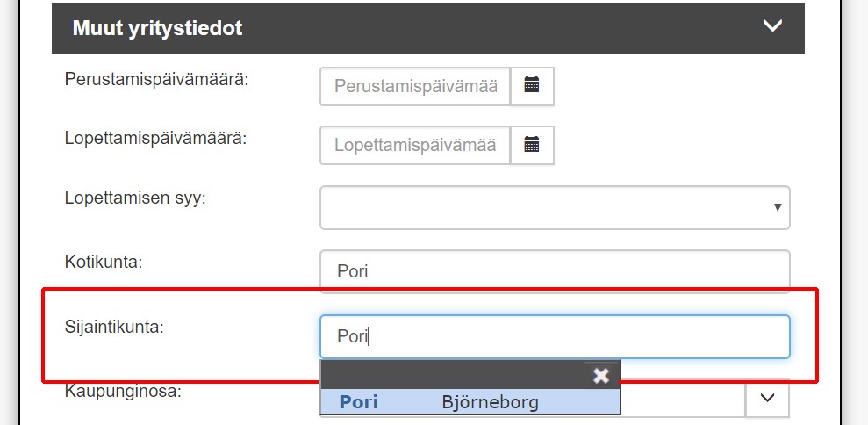Click the Kaupunginosa label text
This screenshot has width=868, height=425.
(123, 392)
